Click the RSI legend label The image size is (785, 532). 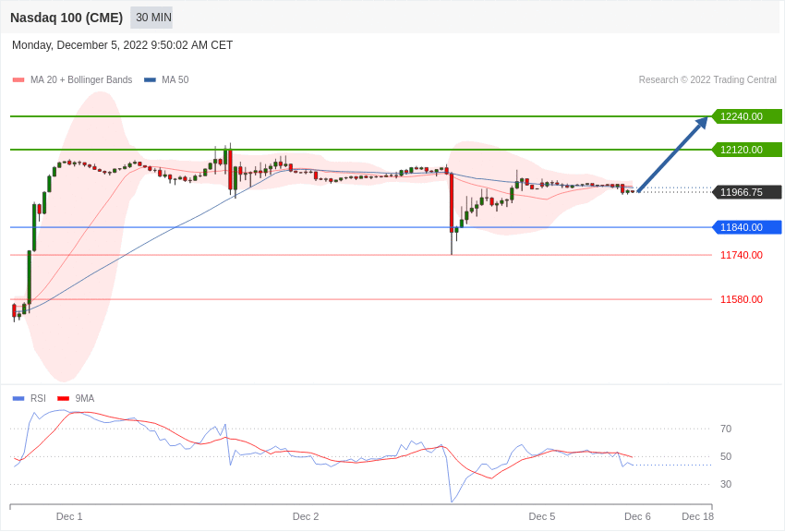(38, 398)
